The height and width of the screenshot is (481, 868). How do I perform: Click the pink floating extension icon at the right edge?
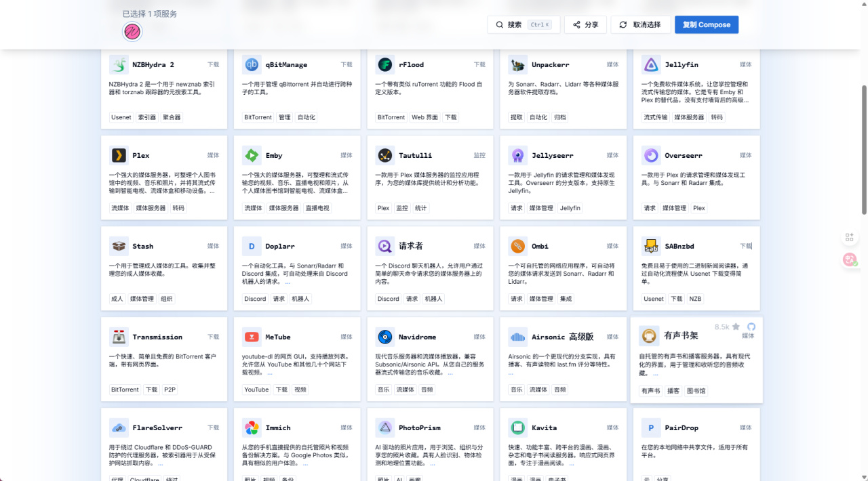point(849,259)
